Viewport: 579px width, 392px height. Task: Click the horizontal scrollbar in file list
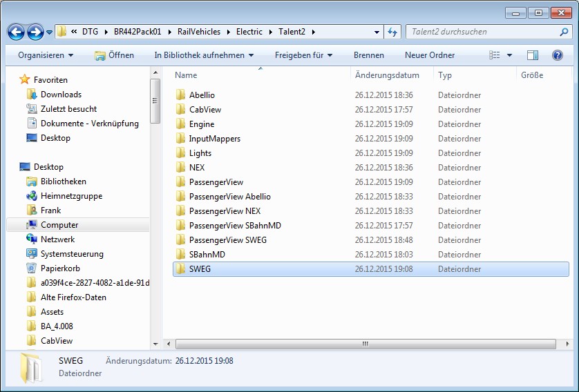click(366, 344)
